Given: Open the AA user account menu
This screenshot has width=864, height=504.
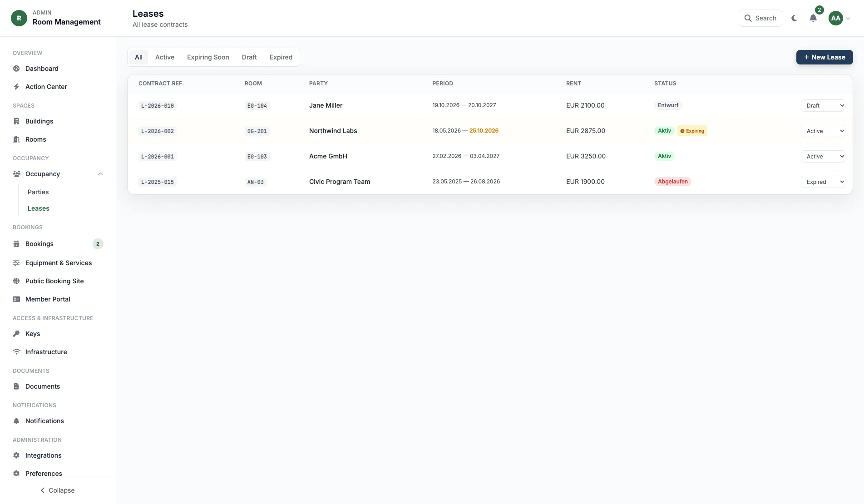Looking at the screenshot, I should tap(839, 18).
